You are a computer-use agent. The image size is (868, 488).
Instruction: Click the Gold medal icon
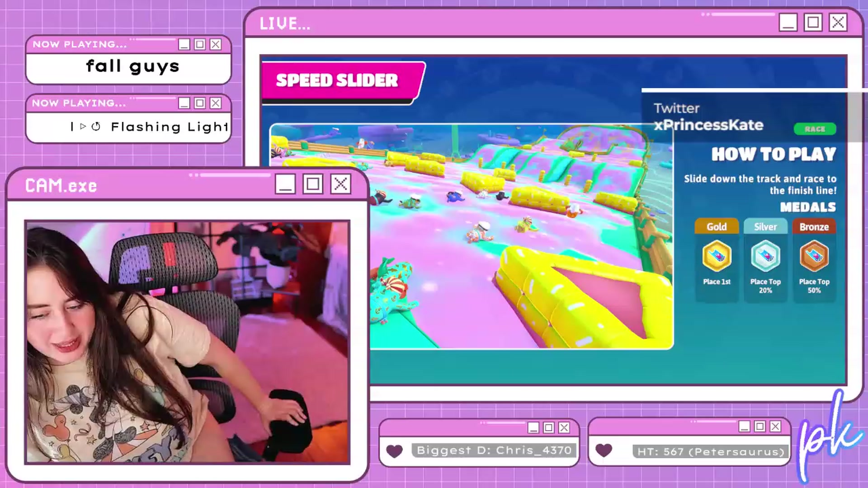(717, 256)
